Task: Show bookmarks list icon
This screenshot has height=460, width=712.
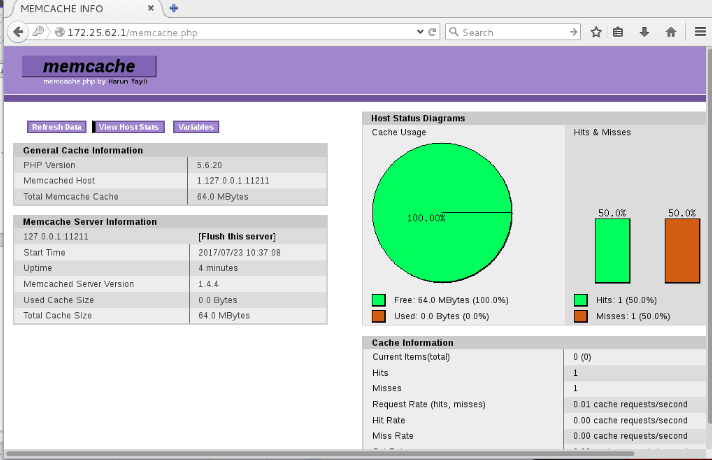Action: point(618,32)
